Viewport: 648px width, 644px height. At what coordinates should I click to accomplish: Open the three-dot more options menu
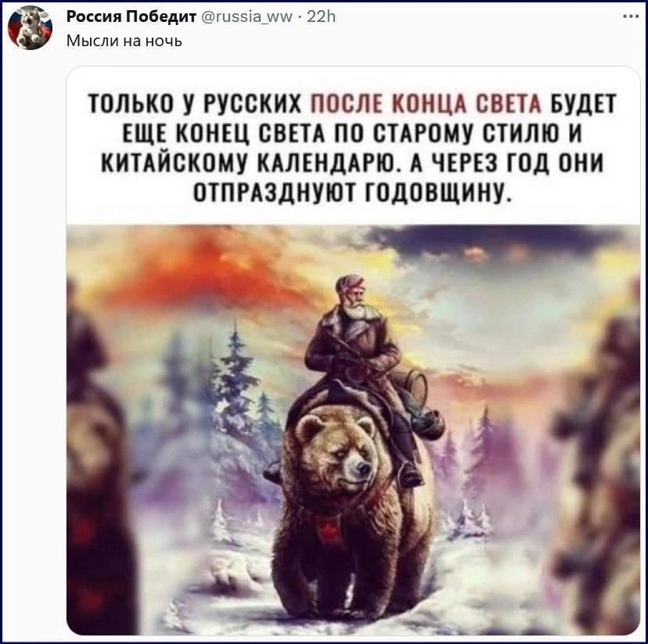click(x=631, y=16)
